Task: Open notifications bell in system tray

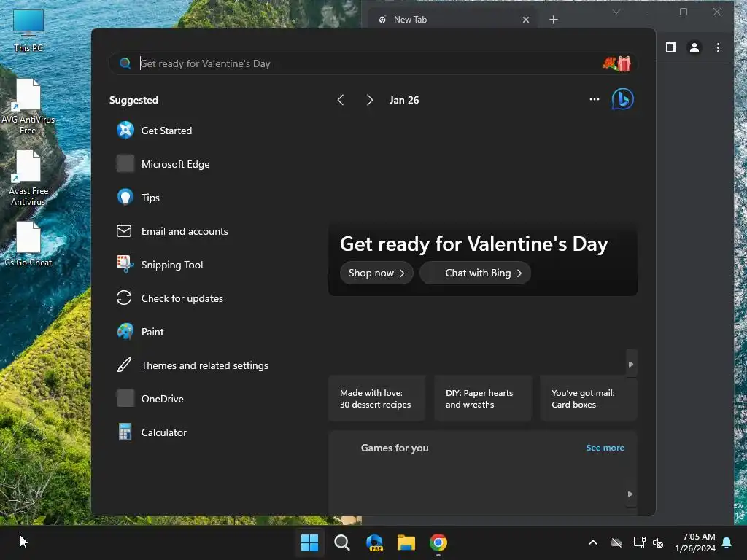Action: click(727, 542)
